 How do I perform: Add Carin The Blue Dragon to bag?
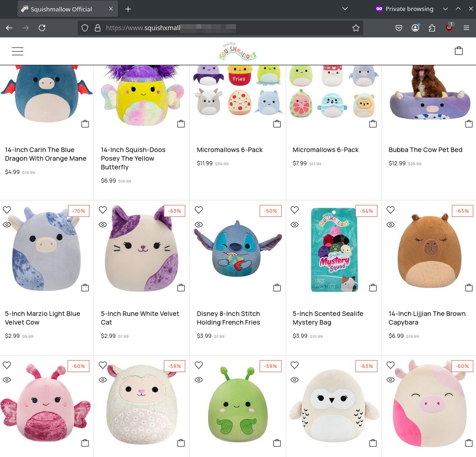pyautogui.click(x=85, y=124)
